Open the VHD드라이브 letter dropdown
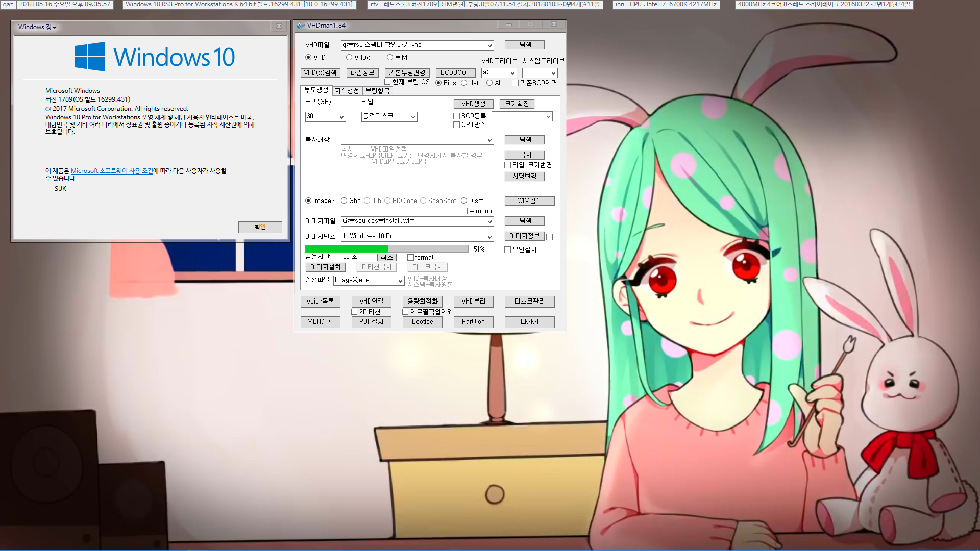This screenshot has height=551, width=980. click(512, 73)
